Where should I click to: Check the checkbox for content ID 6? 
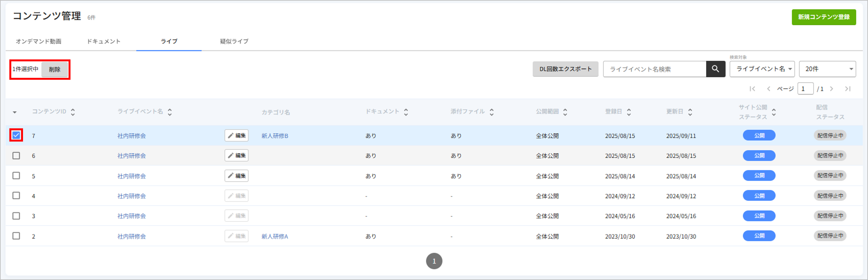tap(16, 156)
